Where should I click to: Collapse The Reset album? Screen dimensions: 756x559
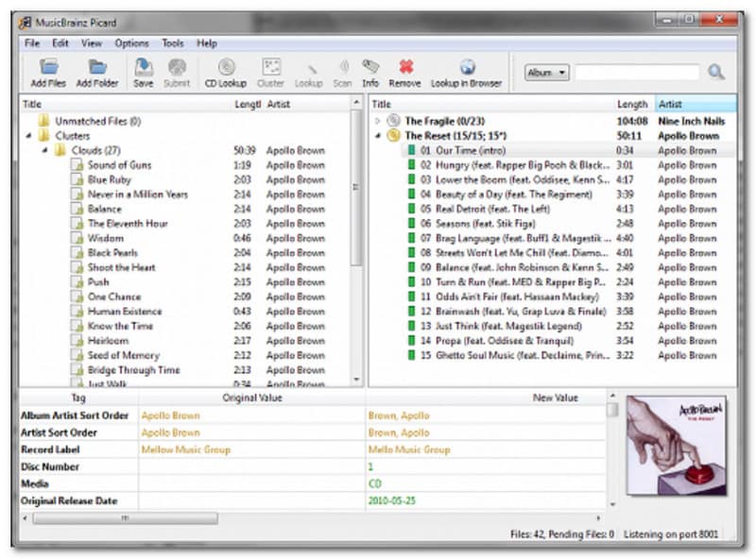point(378,136)
